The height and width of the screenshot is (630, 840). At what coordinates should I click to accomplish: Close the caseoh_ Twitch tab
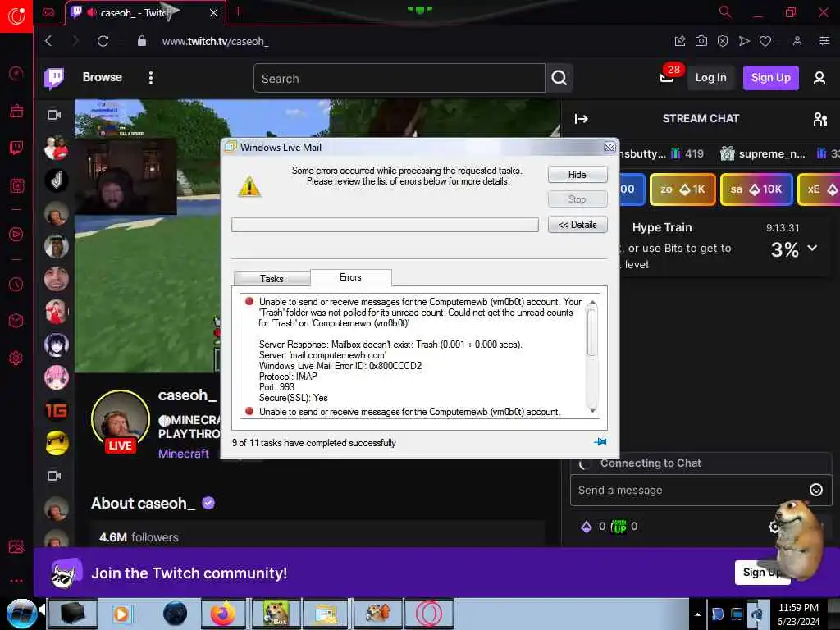pyautogui.click(x=214, y=12)
